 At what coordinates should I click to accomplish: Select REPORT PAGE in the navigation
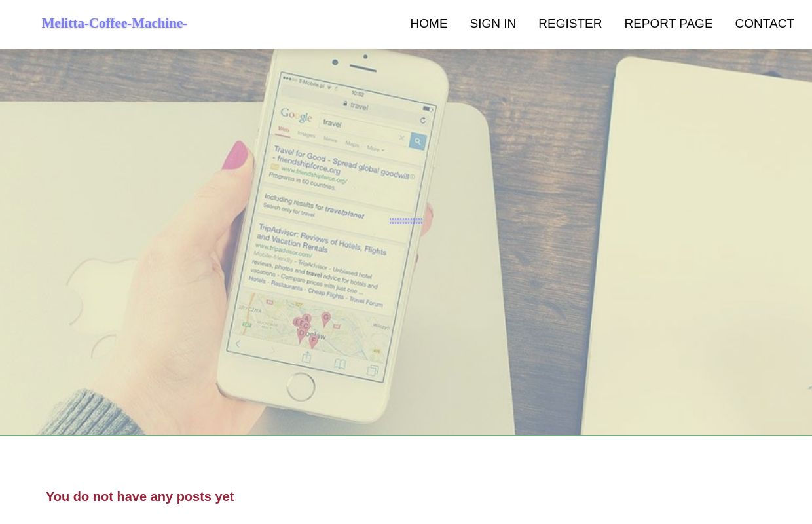click(x=668, y=24)
